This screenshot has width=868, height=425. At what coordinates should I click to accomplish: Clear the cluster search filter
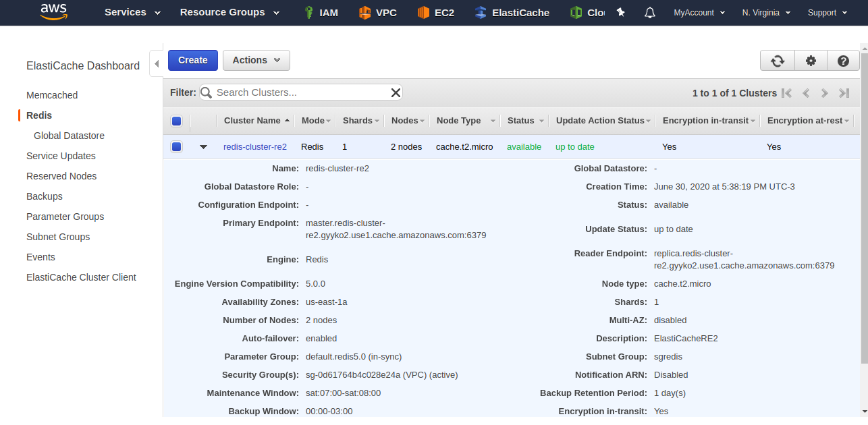coord(396,92)
